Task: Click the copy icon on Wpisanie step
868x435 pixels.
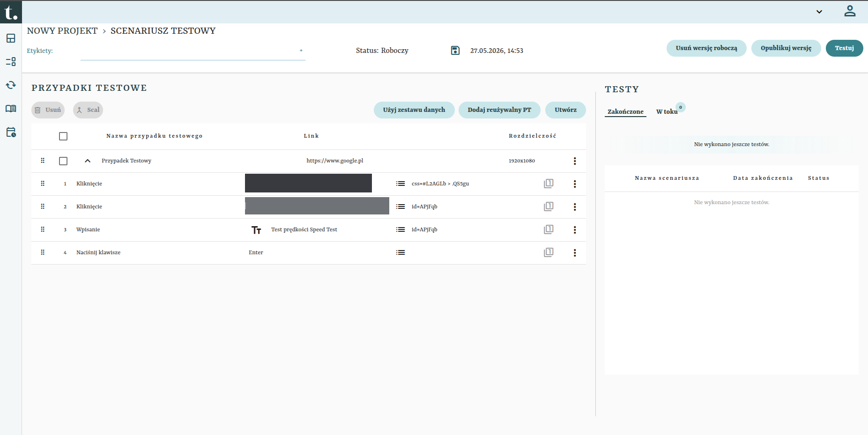Action: click(549, 229)
